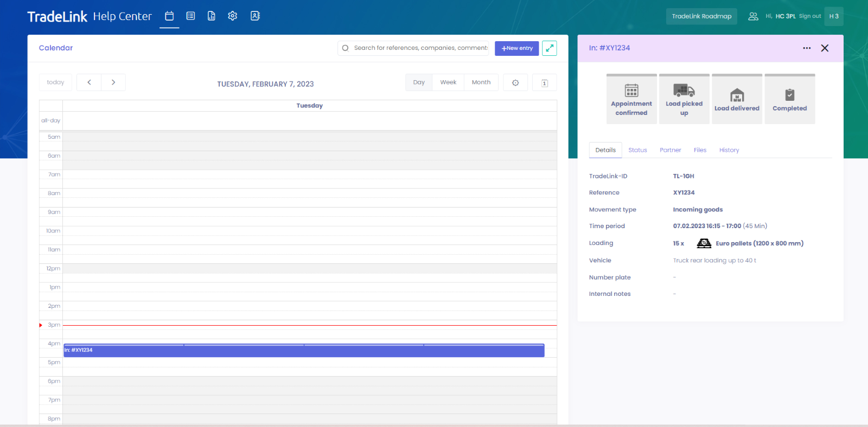This screenshot has height=427, width=868.
Task: Open the settings gear in header
Action: tap(233, 16)
